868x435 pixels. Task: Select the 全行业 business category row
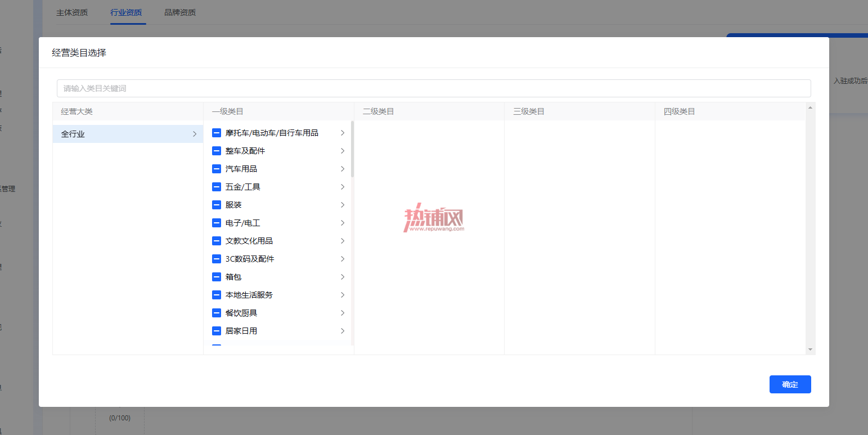[x=128, y=134]
